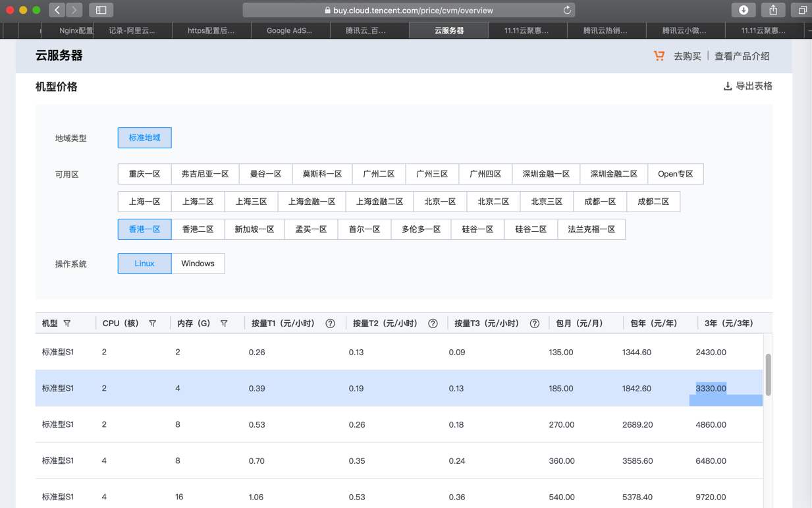The height and width of the screenshot is (508, 812).
Task: Show help tooltip for 按量T2
Action: point(433,324)
